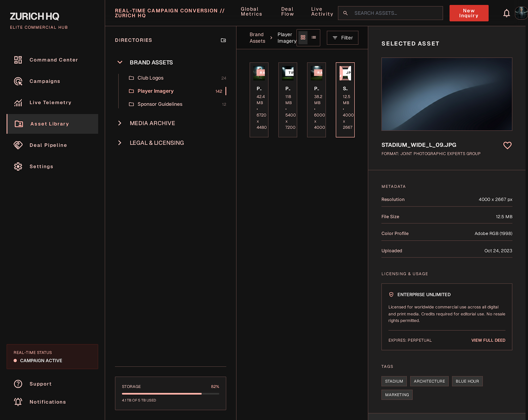Screen dimensions: 528x420
Task: Click the BLUE HOUR tag
Action: 467,381
